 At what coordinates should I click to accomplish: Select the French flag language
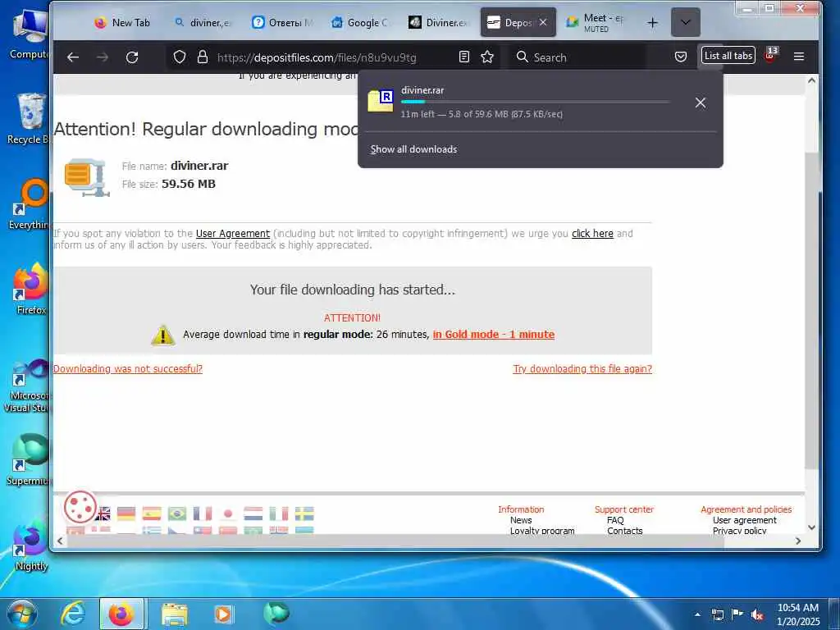click(203, 514)
